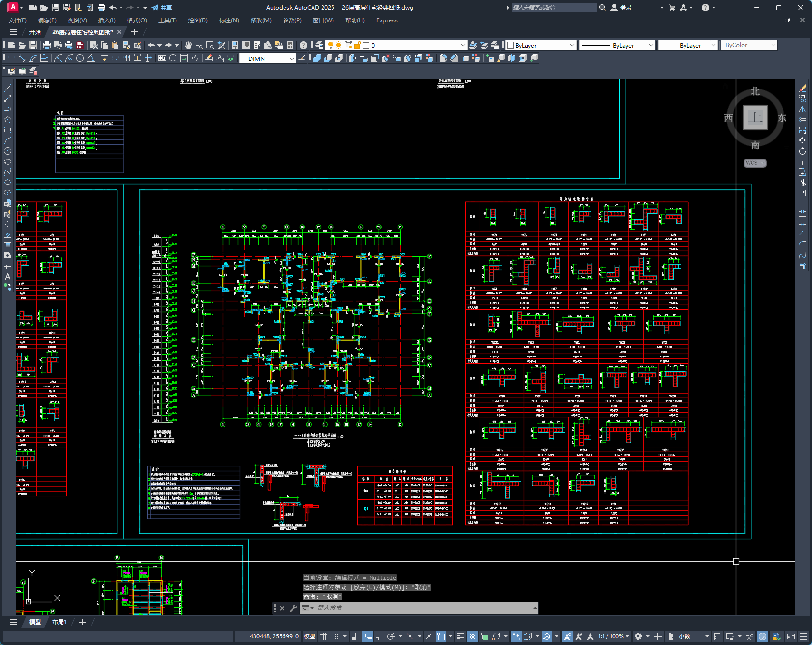Open the workspace switching gear icon
The width and height of the screenshot is (812, 645).
[x=638, y=636]
